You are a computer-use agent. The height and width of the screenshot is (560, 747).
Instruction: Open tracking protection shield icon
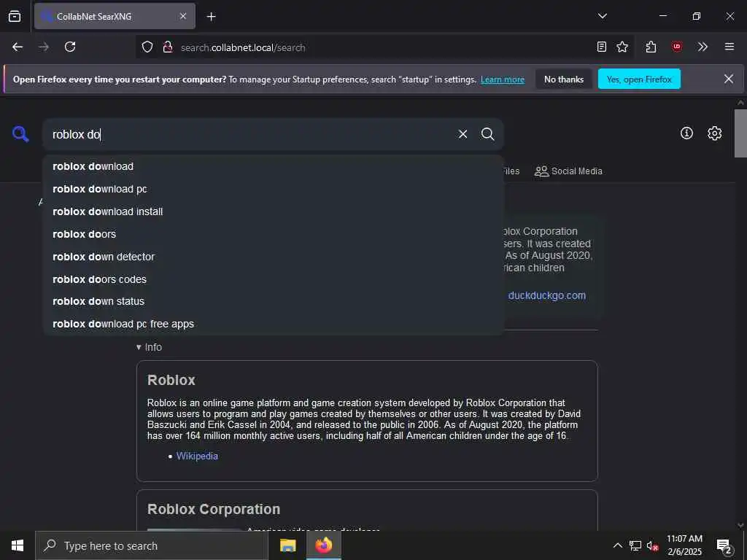[x=147, y=47]
